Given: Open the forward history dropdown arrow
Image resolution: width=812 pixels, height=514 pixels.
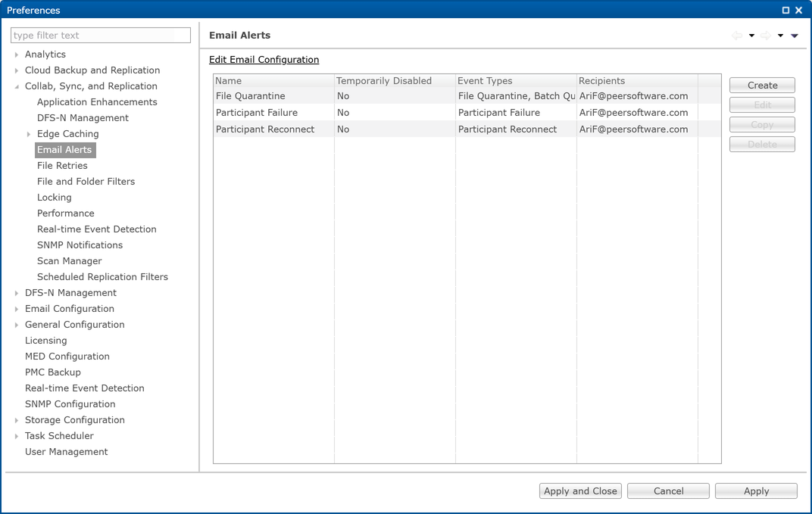Looking at the screenshot, I should pyautogui.click(x=780, y=36).
